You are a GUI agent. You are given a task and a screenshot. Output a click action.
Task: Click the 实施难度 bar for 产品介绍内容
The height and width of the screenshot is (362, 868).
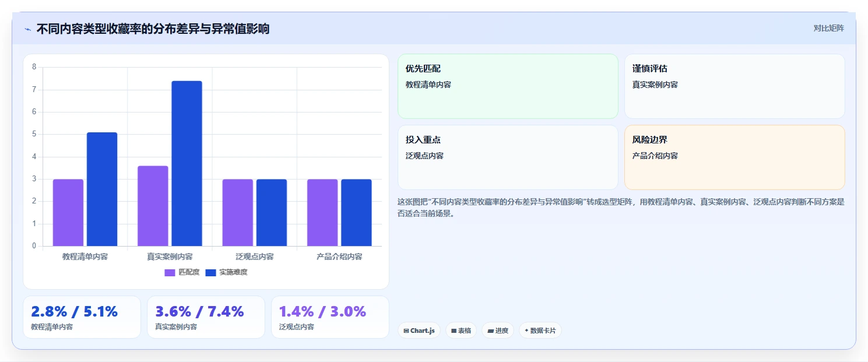(x=356, y=213)
